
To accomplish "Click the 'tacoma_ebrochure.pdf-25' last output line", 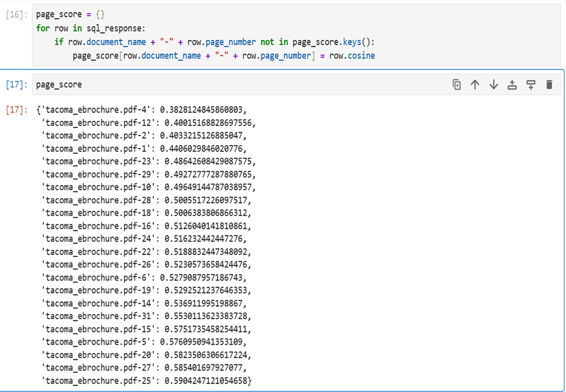I will pyautogui.click(x=147, y=381).
